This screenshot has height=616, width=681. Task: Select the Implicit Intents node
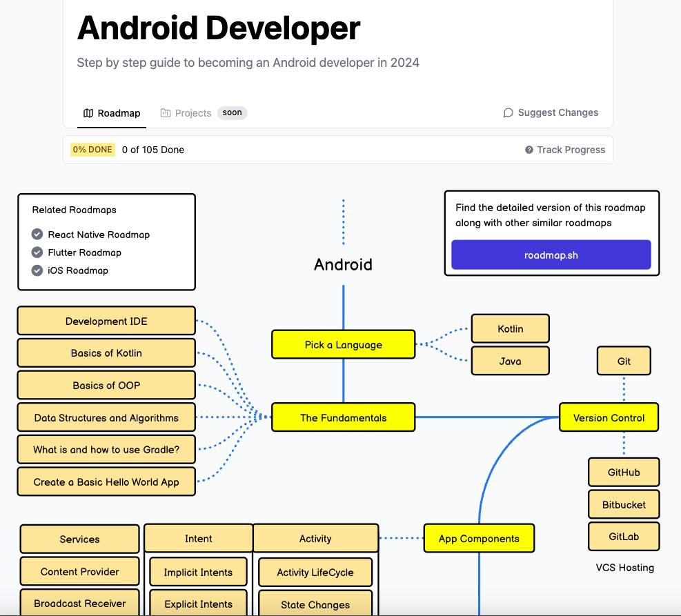tap(198, 572)
